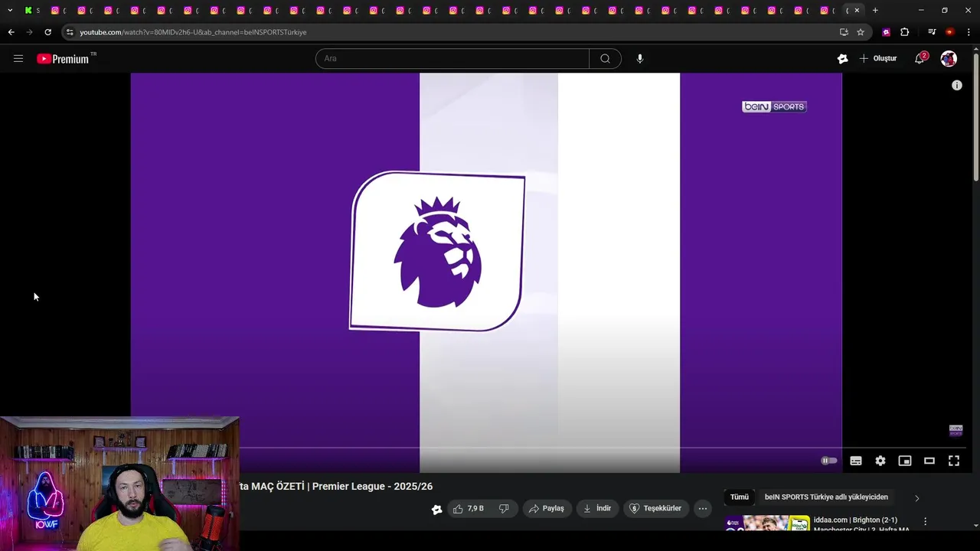Viewport: 980px width, 551px height.
Task: Open the extensions puzzle menu
Action: [905, 32]
